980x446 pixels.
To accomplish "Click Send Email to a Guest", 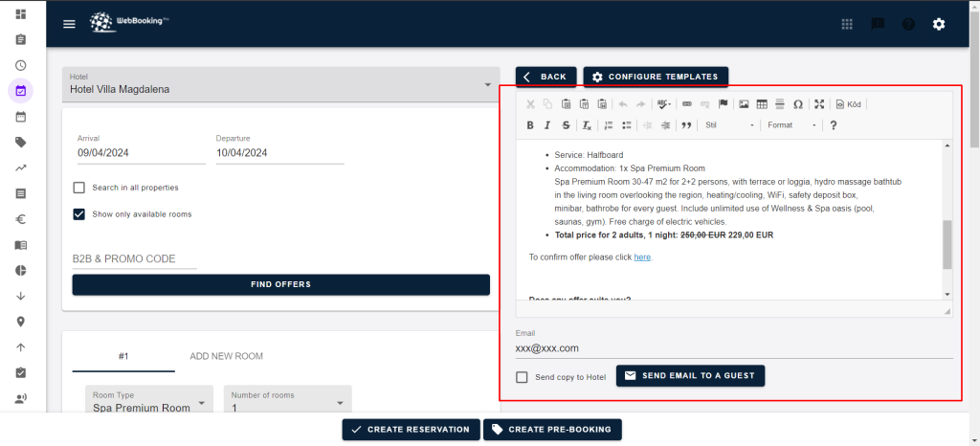I will pyautogui.click(x=690, y=376).
